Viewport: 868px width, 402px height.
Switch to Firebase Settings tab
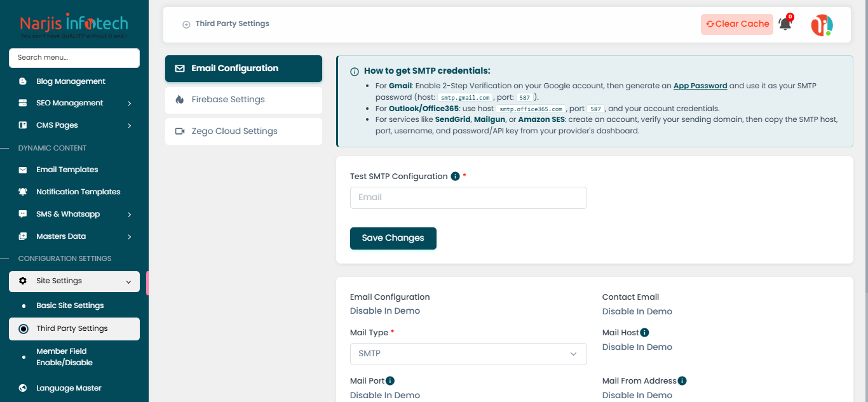coord(243,100)
